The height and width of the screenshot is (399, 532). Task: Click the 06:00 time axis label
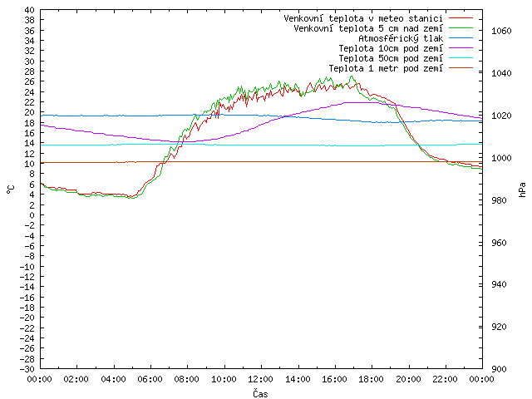pos(150,379)
